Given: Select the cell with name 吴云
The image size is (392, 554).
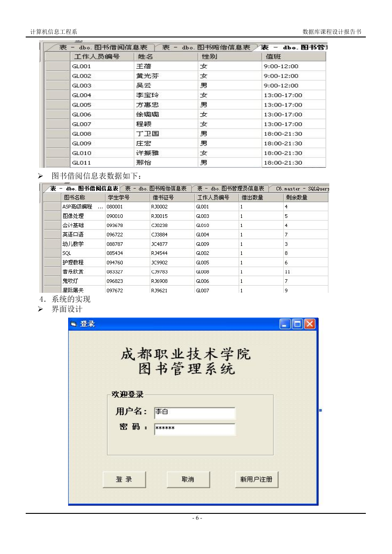Looking at the screenshot, I should click(166, 86).
